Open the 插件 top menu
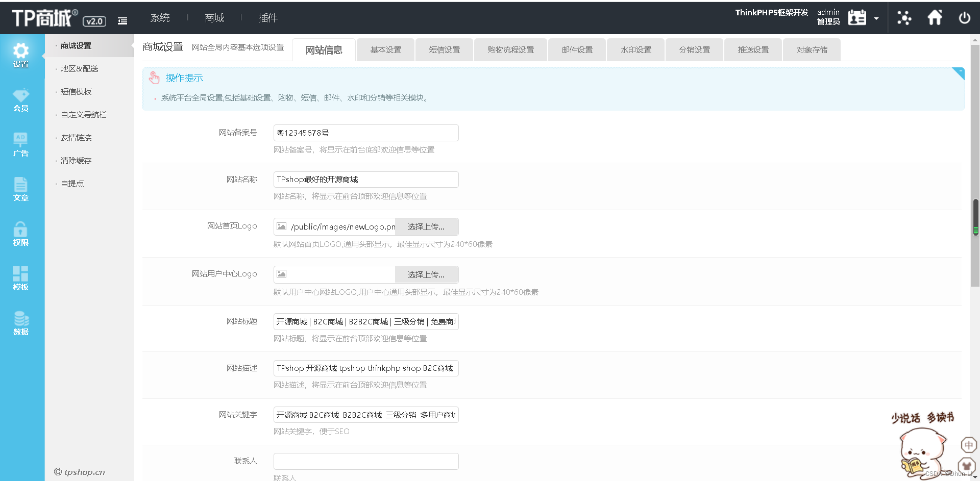 pos(267,18)
